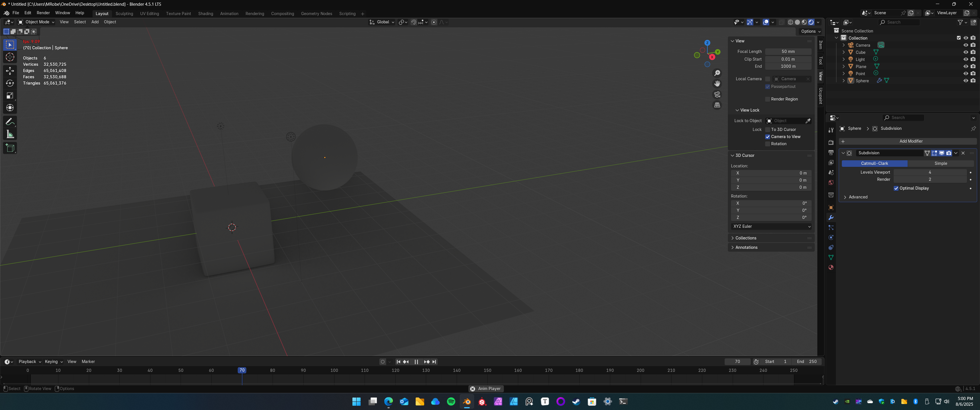This screenshot has width=980, height=410.
Task: Click the Focal Length value field
Action: pos(788,52)
